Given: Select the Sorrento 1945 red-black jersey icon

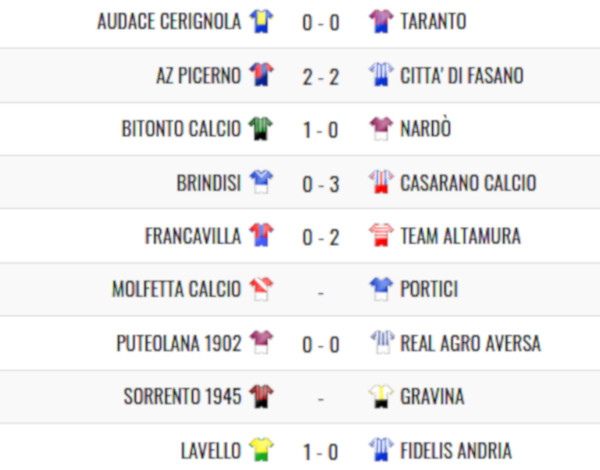Looking at the screenshot, I should tap(261, 397).
